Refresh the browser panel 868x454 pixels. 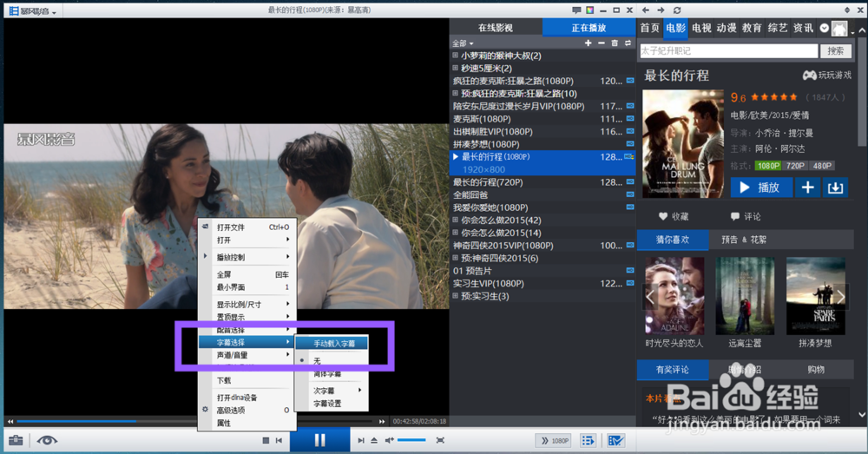point(677,10)
